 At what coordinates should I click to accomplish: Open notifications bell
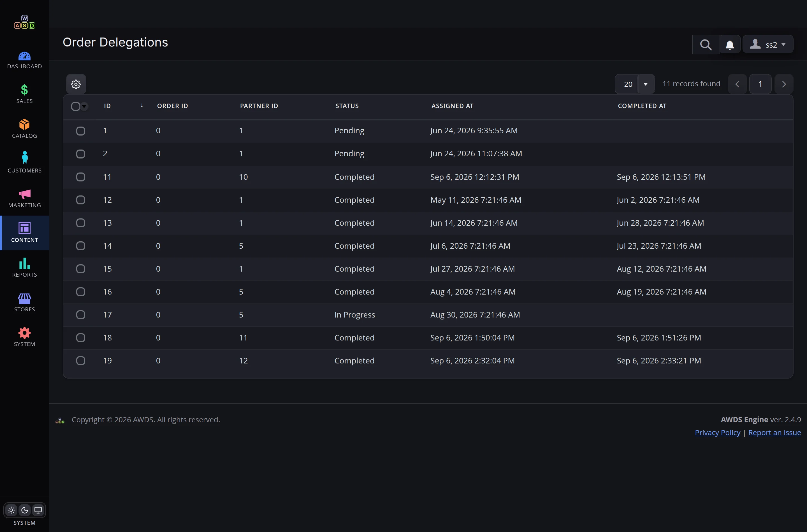730,45
